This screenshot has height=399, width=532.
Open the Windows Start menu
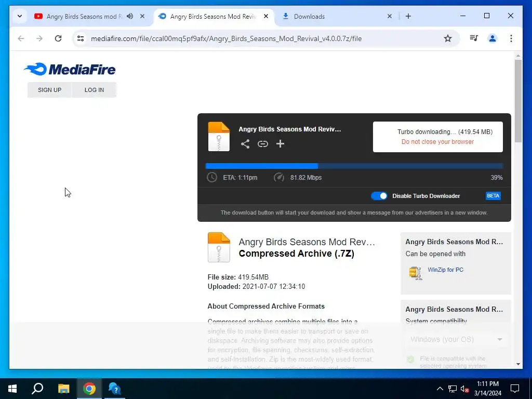click(12, 389)
